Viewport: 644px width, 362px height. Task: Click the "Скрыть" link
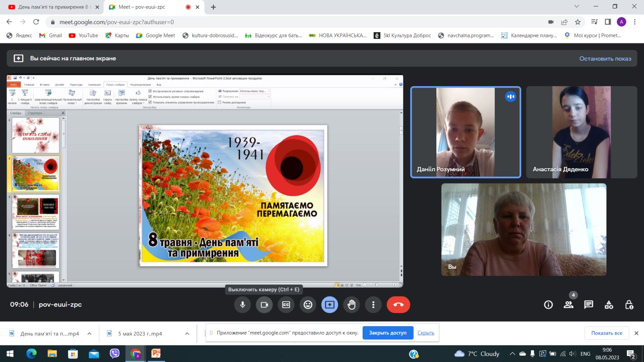pyautogui.click(x=425, y=333)
